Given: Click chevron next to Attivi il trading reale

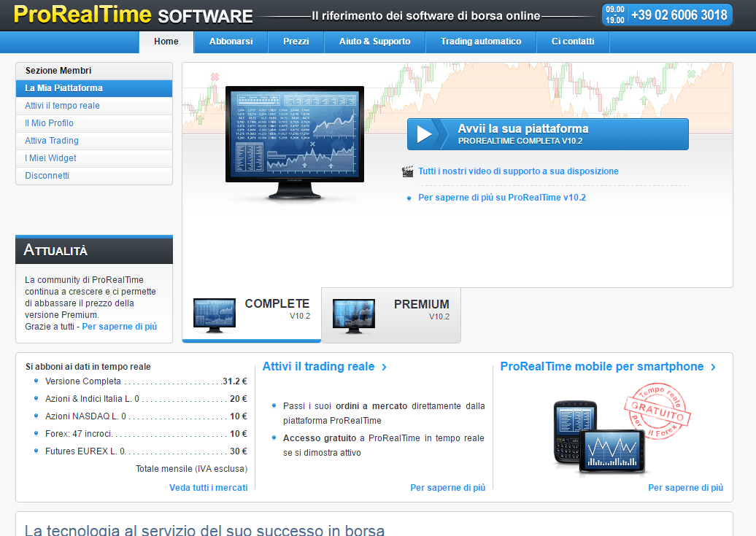Looking at the screenshot, I should click(x=385, y=368).
